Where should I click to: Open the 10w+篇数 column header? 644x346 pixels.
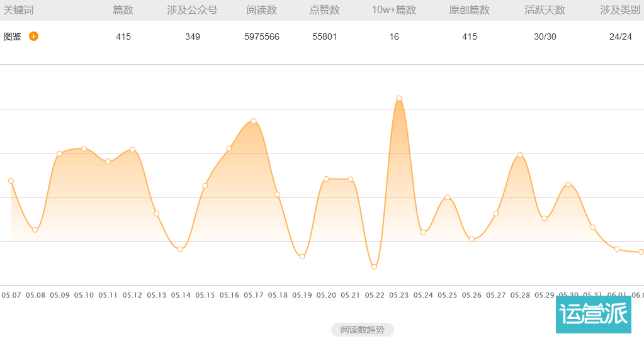point(394,10)
